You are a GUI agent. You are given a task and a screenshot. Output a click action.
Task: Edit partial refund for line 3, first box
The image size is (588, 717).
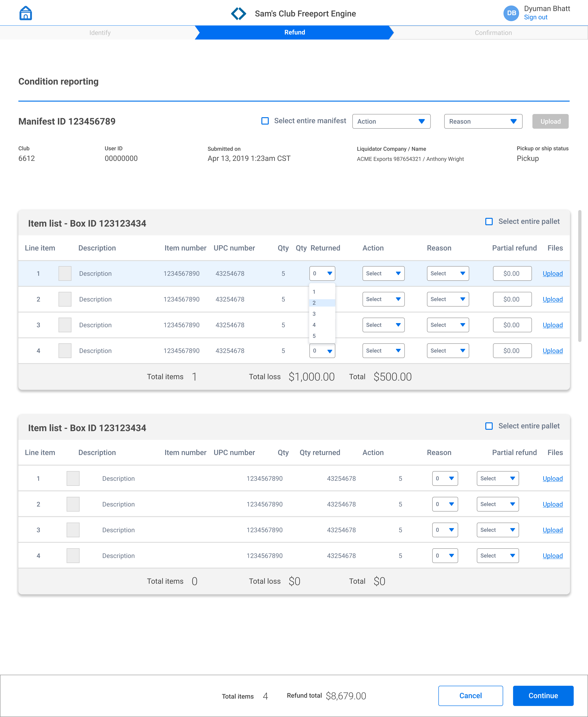pos(512,325)
